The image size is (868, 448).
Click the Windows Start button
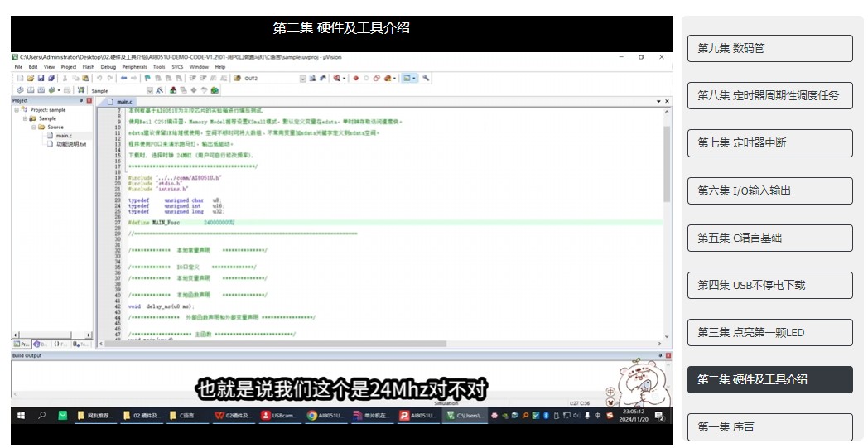click(x=21, y=416)
